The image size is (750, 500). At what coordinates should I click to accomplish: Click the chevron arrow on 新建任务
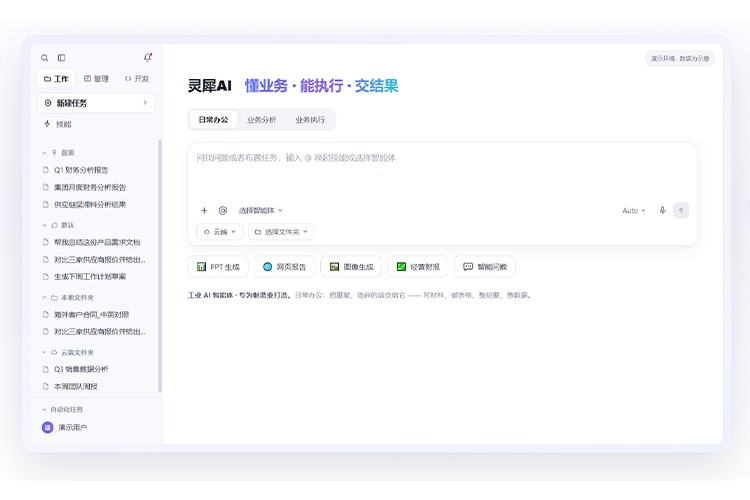point(145,103)
